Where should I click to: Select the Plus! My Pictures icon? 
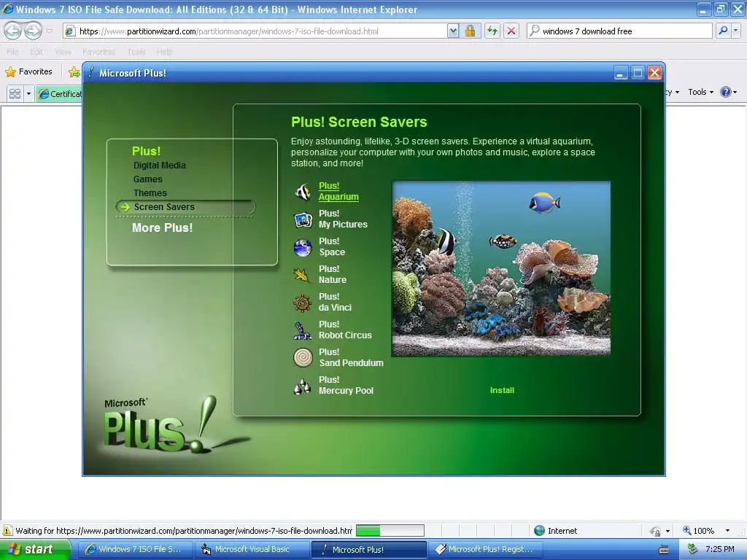[303, 219]
